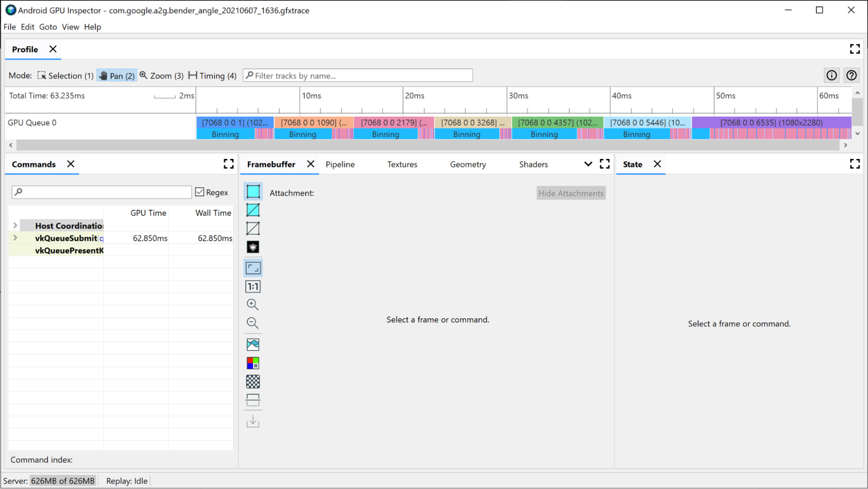Image resolution: width=868 pixels, height=489 pixels.
Task: Select Pan mode 2 toolbar button
Action: click(x=116, y=75)
